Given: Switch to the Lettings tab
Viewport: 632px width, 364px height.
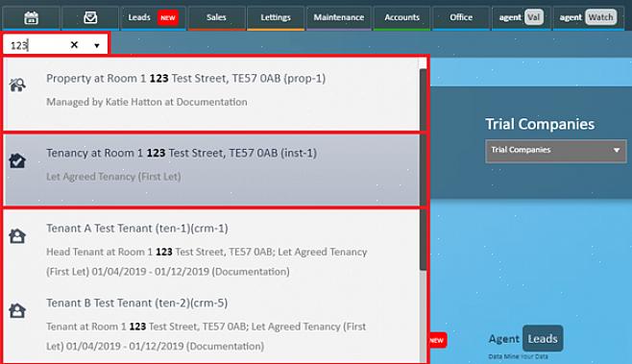Looking at the screenshot, I should click(276, 17).
